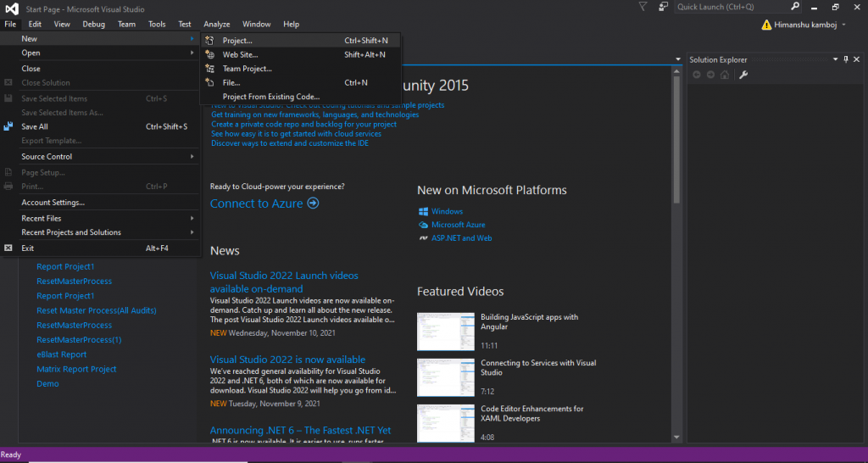The height and width of the screenshot is (463, 868).
Task: Click the Team Project icon
Action: click(x=210, y=69)
